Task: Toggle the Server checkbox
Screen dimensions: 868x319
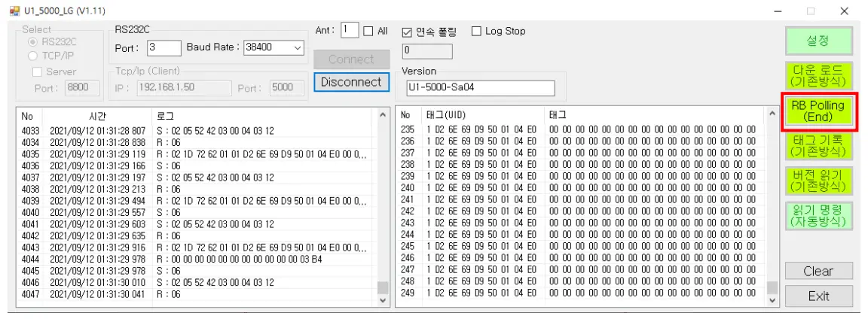Action: (37, 72)
